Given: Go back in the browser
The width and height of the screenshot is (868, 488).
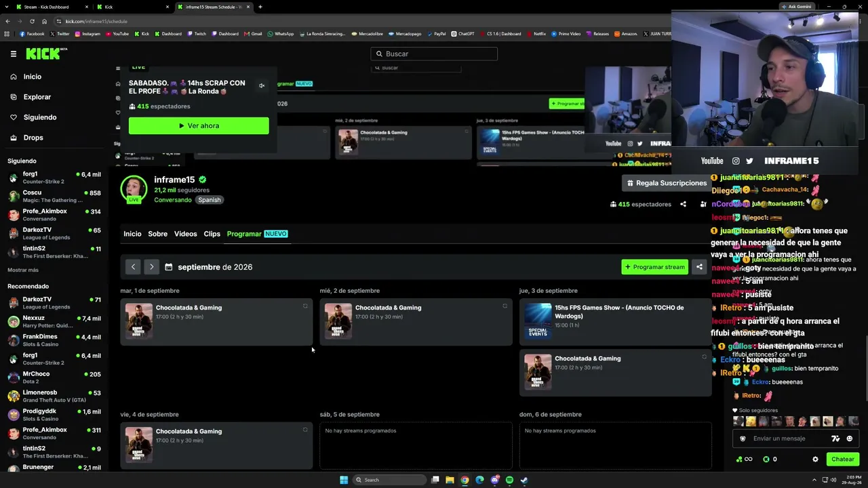Looking at the screenshot, I should coord(7,21).
